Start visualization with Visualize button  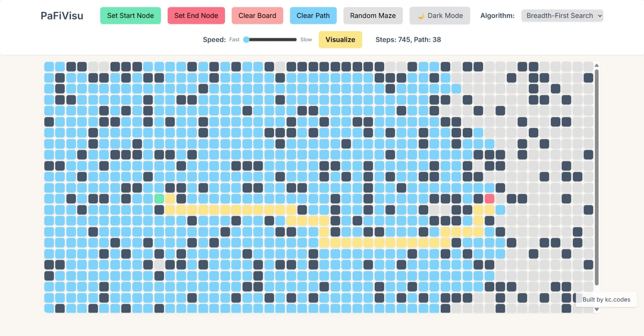click(x=340, y=40)
